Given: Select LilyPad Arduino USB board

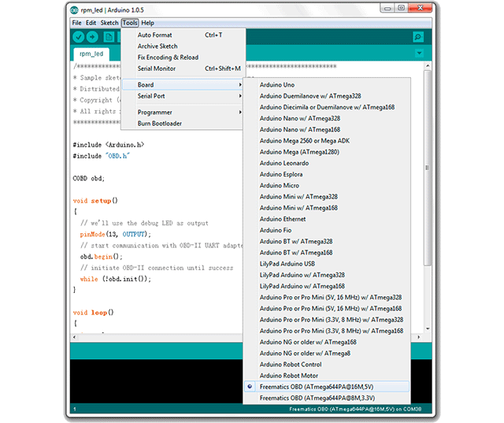Looking at the screenshot, I should pyautogui.click(x=327, y=264).
